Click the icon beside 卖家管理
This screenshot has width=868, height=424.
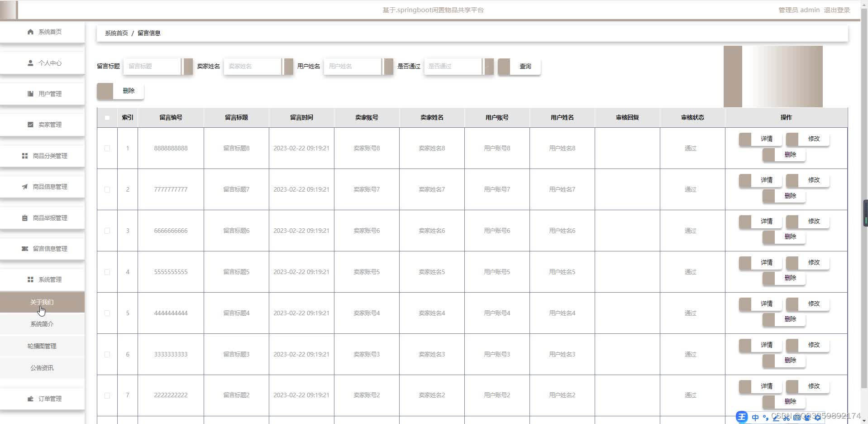30,125
